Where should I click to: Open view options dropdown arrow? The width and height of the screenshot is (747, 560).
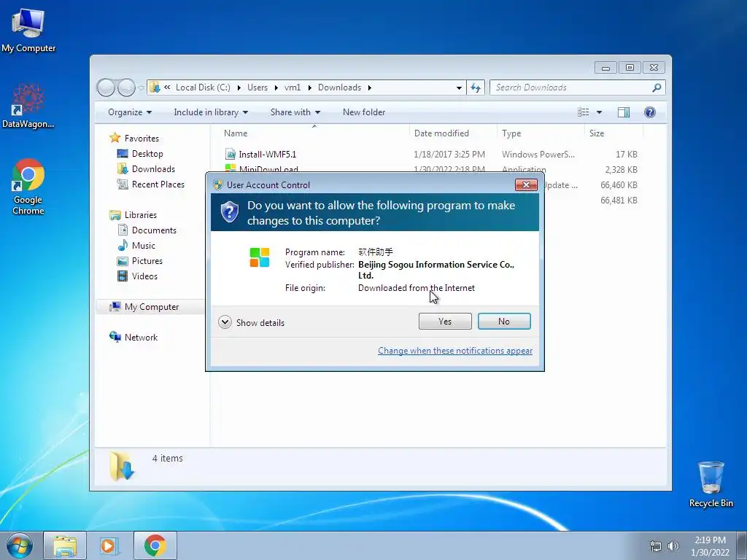[x=600, y=112]
